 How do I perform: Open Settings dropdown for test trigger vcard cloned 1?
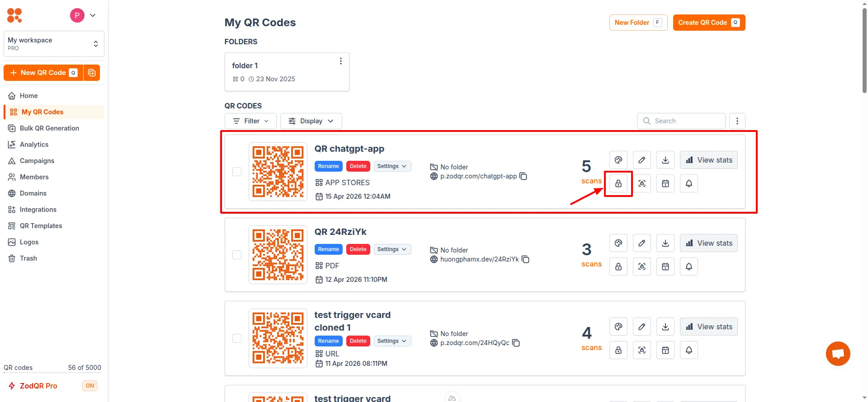(392, 341)
